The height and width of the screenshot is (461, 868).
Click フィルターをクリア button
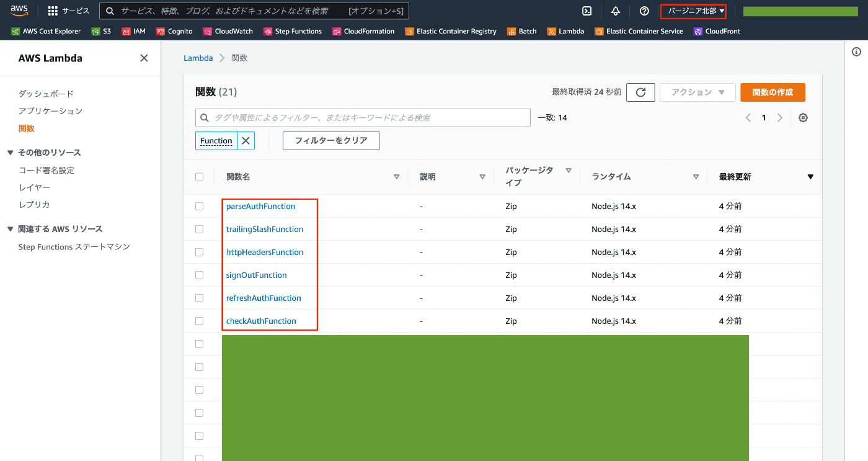pos(331,141)
